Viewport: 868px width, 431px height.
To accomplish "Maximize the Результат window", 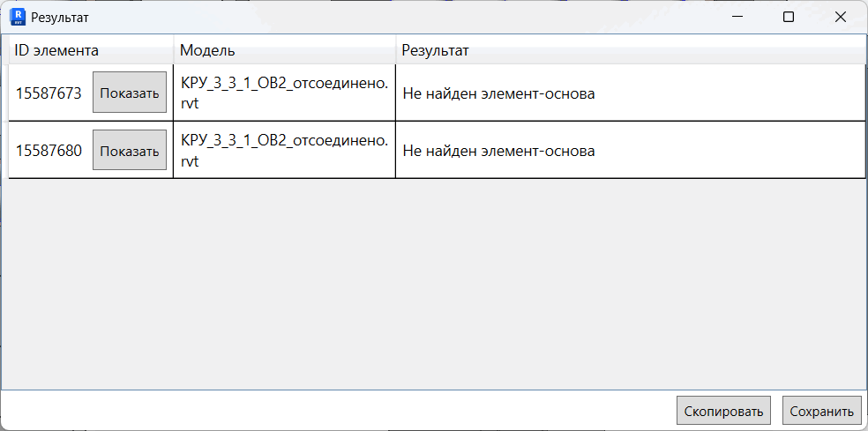I will click(x=789, y=17).
